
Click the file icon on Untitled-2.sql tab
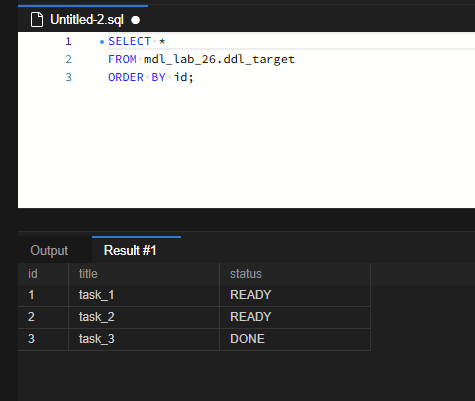tap(37, 20)
